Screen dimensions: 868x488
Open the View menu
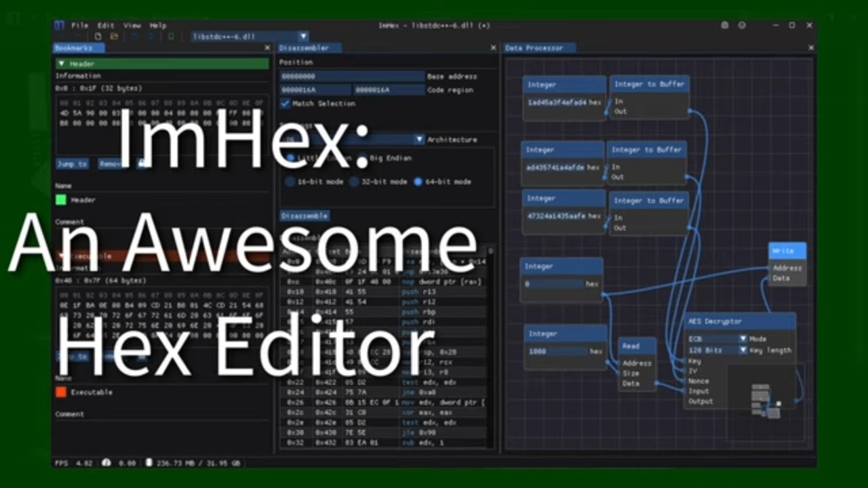pyautogui.click(x=132, y=25)
